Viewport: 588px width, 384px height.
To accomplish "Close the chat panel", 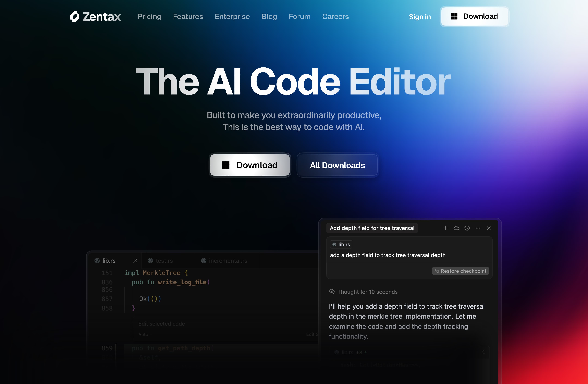I will (x=489, y=228).
